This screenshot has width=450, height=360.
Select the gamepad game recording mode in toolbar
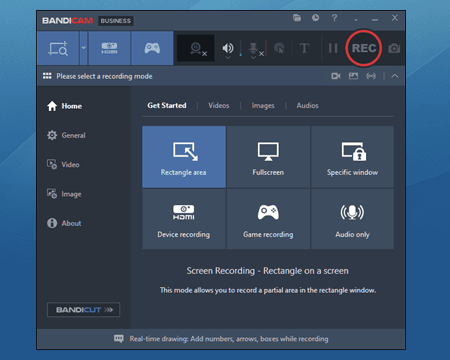tap(152, 48)
